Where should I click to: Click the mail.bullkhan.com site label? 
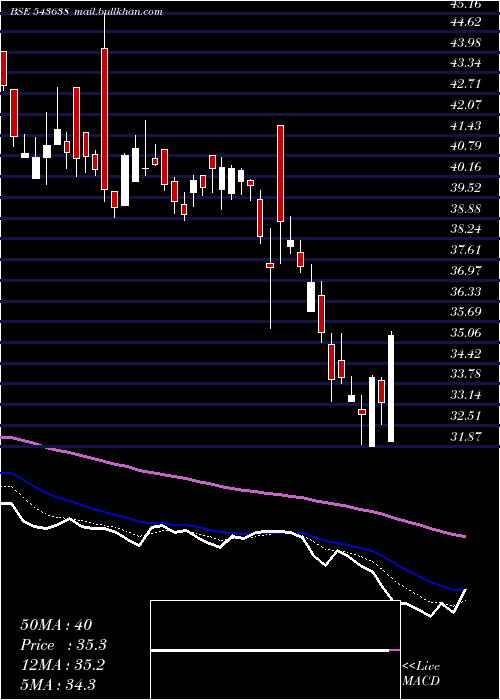tap(118, 12)
